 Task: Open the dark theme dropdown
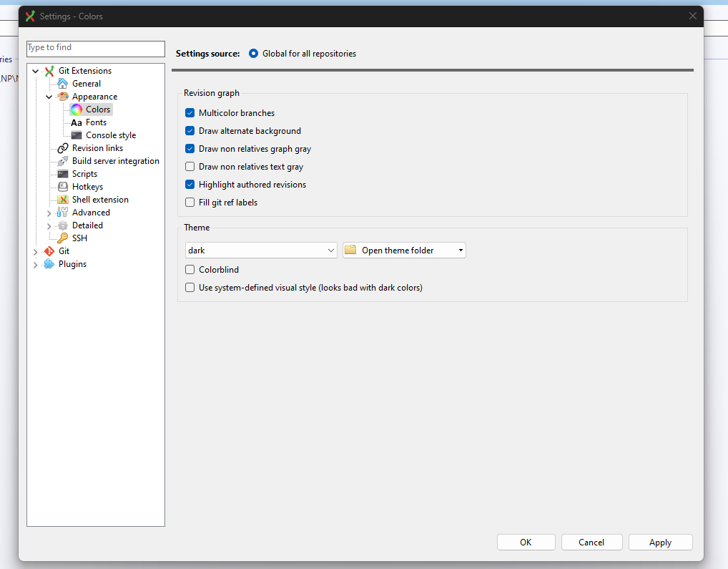pyautogui.click(x=331, y=250)
